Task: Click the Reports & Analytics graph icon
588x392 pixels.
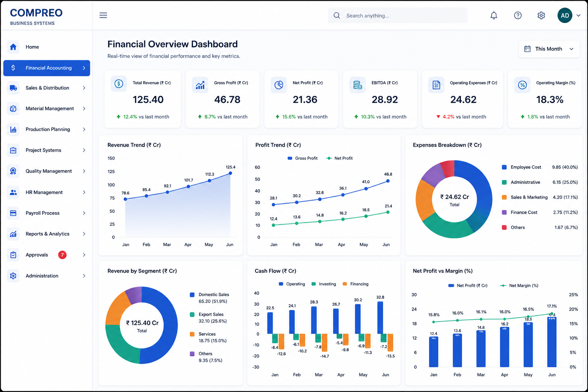Action: coord(13,234)
